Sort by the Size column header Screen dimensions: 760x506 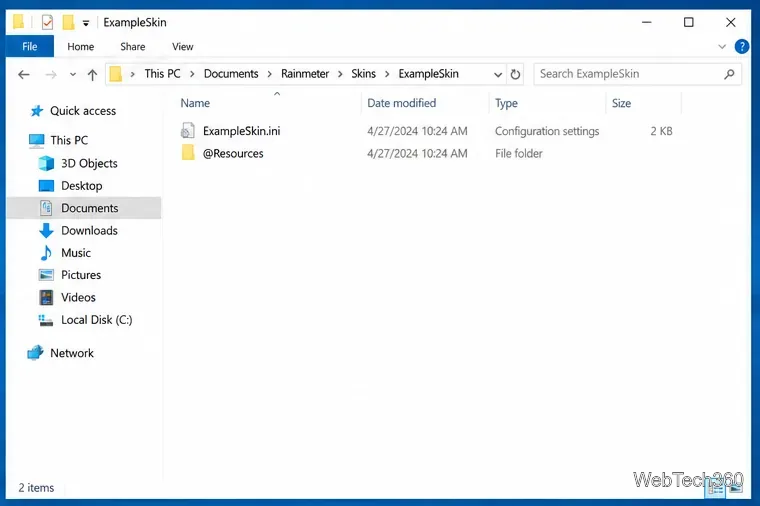click(621, 103)
